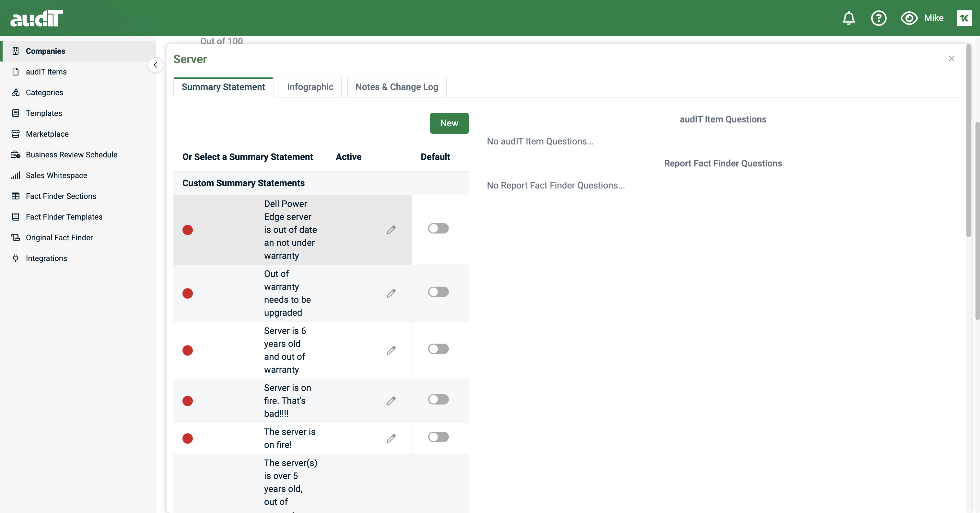Toggle default for The server is on fire!
This screenshot has height=513, width=980.
pos(438,437)
